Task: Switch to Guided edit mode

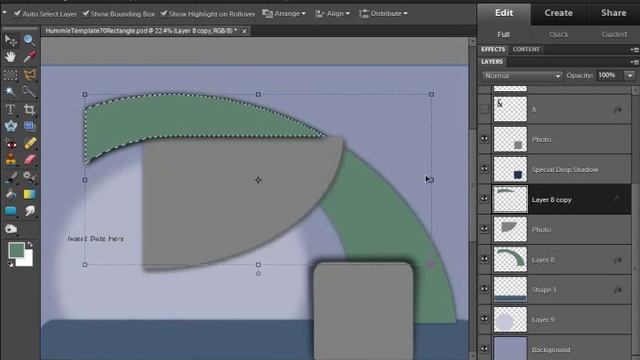Action: click(614, 35)
